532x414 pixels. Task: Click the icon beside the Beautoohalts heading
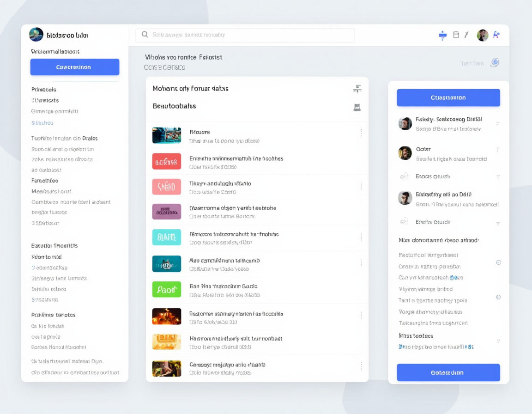tap(357, 107)
